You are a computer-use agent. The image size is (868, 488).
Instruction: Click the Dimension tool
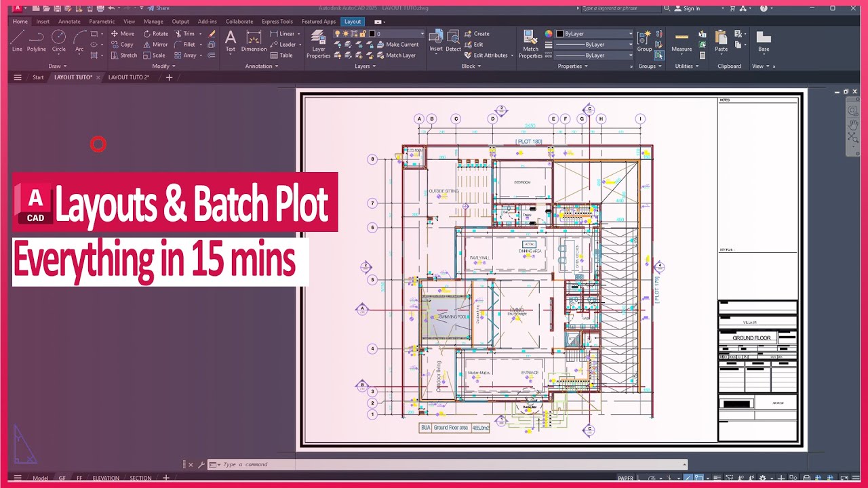pyautogui.click(x=254, y=41)
